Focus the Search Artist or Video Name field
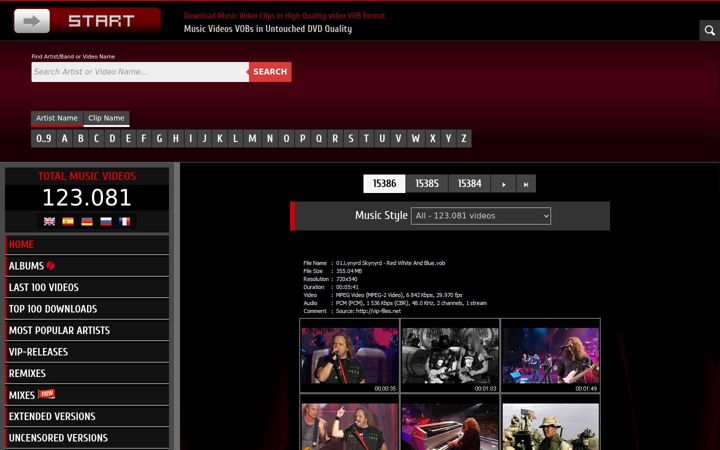 click(x=140, y=72)
